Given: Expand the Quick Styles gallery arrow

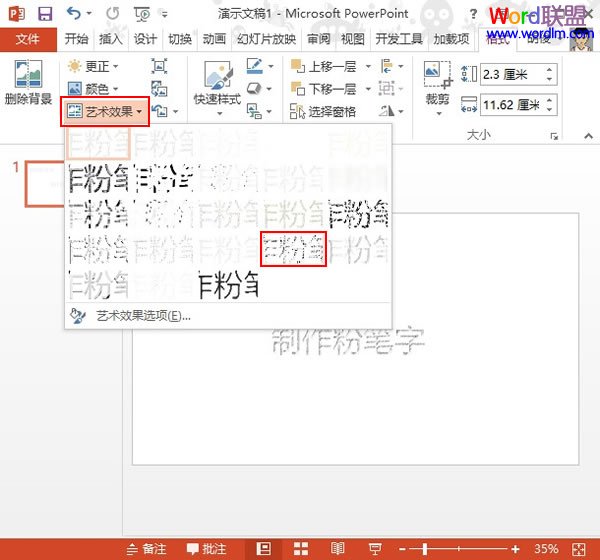Looking at the screenshot, I should point(219,113).
